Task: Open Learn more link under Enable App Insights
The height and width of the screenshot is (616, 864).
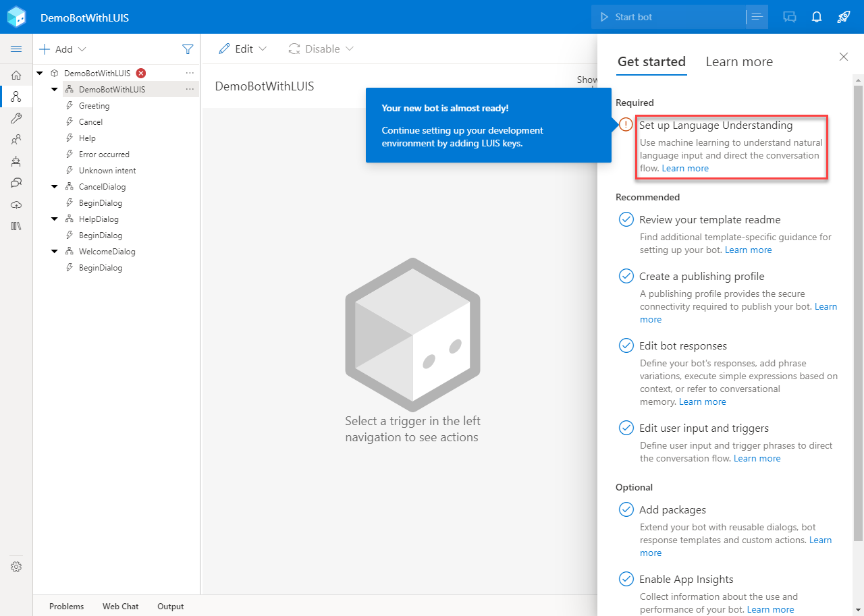Action: [770, 609]
